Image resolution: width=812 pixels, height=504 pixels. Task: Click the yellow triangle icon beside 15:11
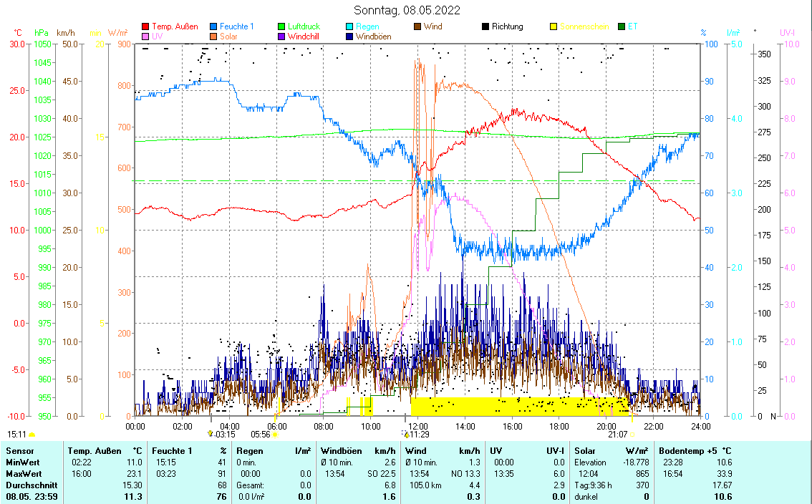[32, 434]
